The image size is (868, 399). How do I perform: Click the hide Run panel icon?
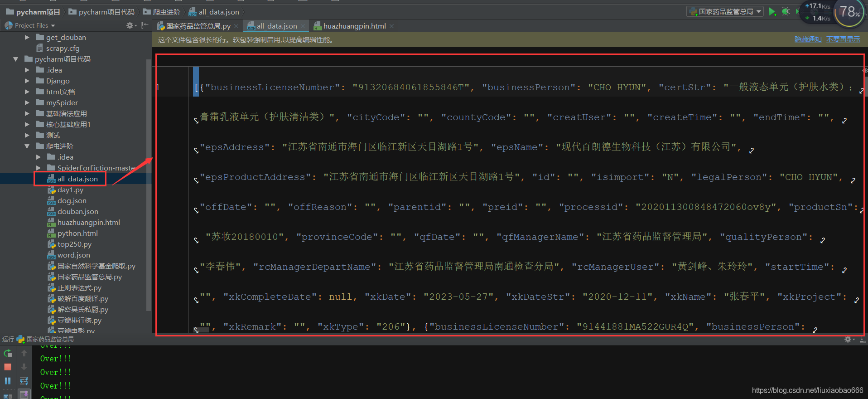coord(863,339)
